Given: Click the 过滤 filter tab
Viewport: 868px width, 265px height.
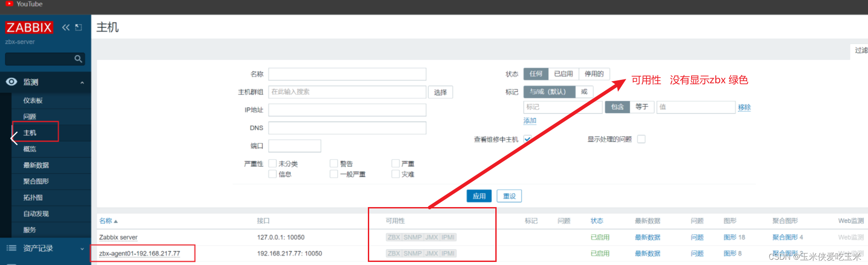Looking at the screenshot, I should point(859,50).
